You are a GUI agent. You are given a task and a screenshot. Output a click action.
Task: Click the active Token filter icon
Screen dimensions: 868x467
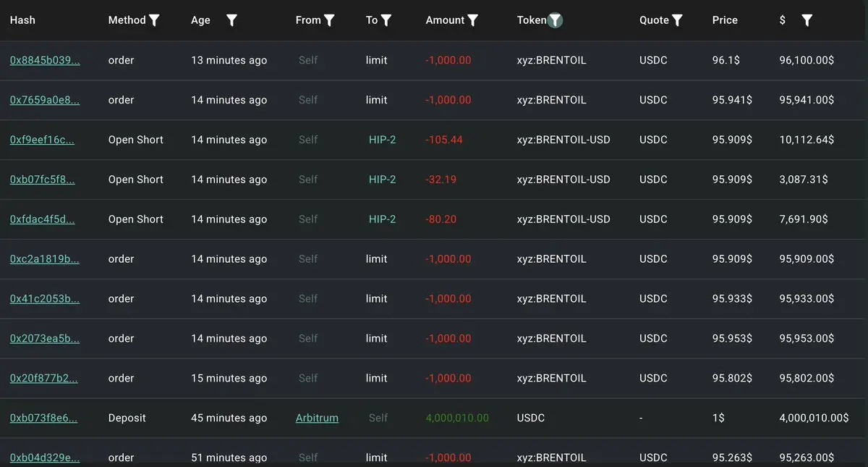click(x=555, y=20)
